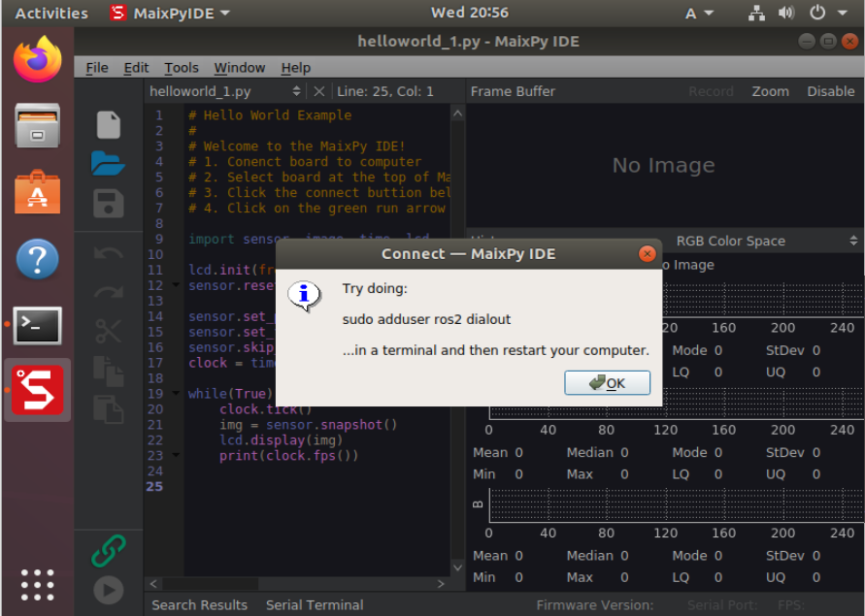Click the B channel histogram graph
This screenshot has height=616, width=865.
[677, 504]
